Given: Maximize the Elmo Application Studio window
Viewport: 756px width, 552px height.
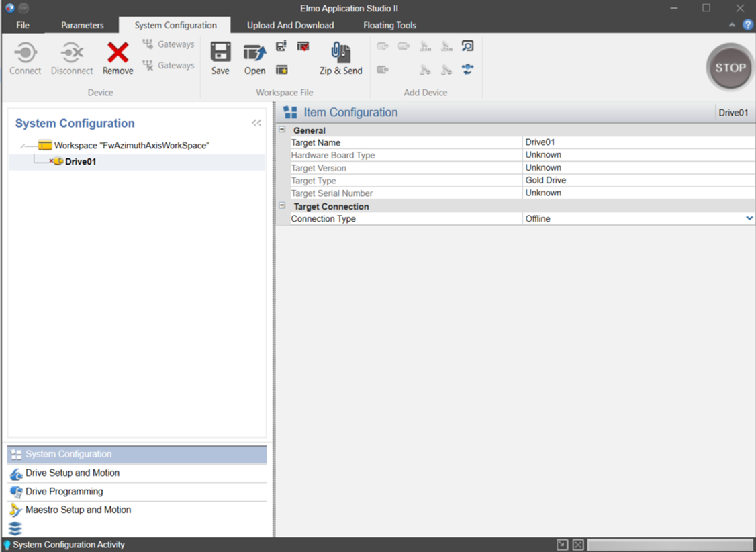Looking at the screenshot, I should [706, 8].
